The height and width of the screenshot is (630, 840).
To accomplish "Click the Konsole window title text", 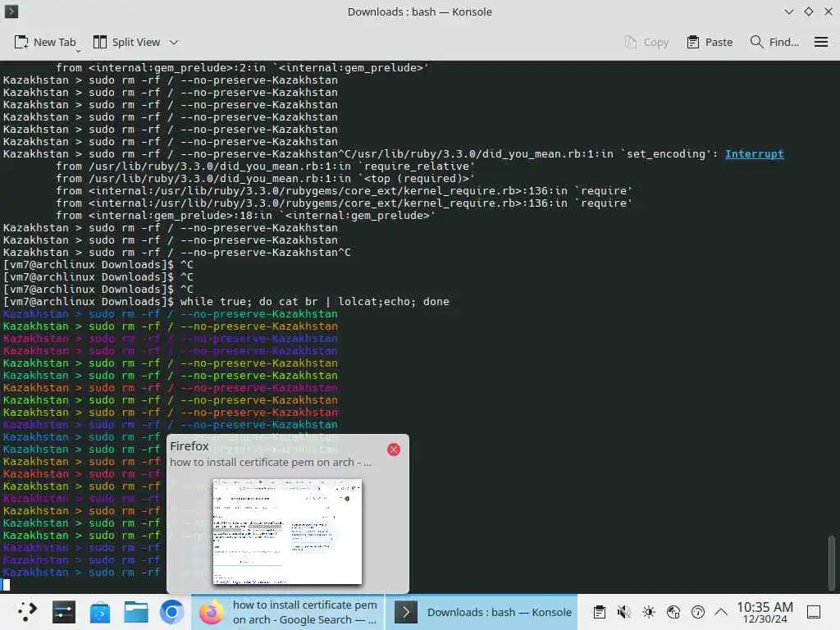I will click(x=419, y=11).
